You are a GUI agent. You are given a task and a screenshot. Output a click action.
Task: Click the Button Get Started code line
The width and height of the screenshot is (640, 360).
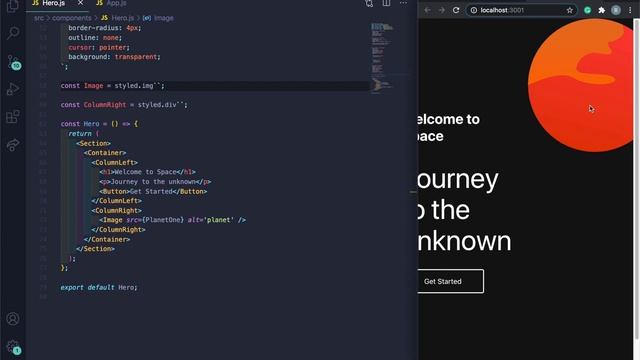coord(153,191)
